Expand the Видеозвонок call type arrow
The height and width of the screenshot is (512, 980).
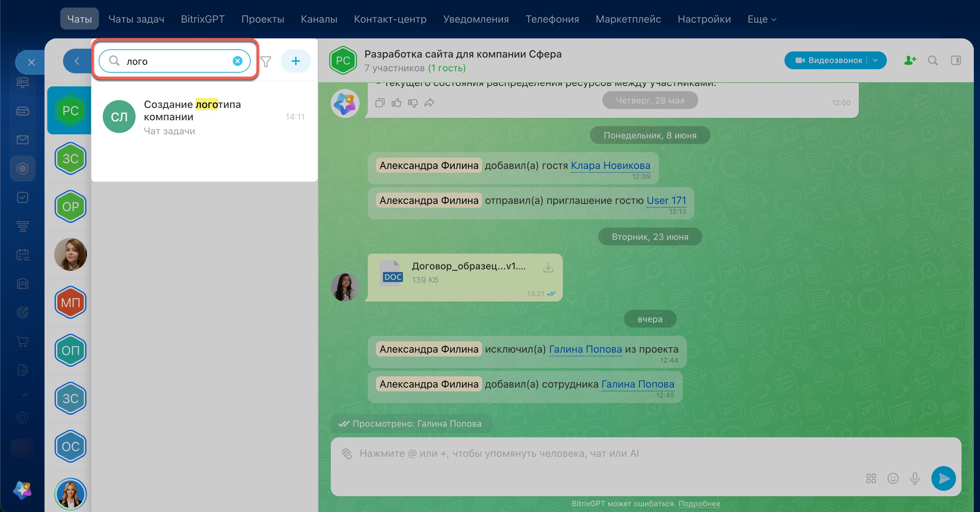pyautogui.click(x=875, y=60)
